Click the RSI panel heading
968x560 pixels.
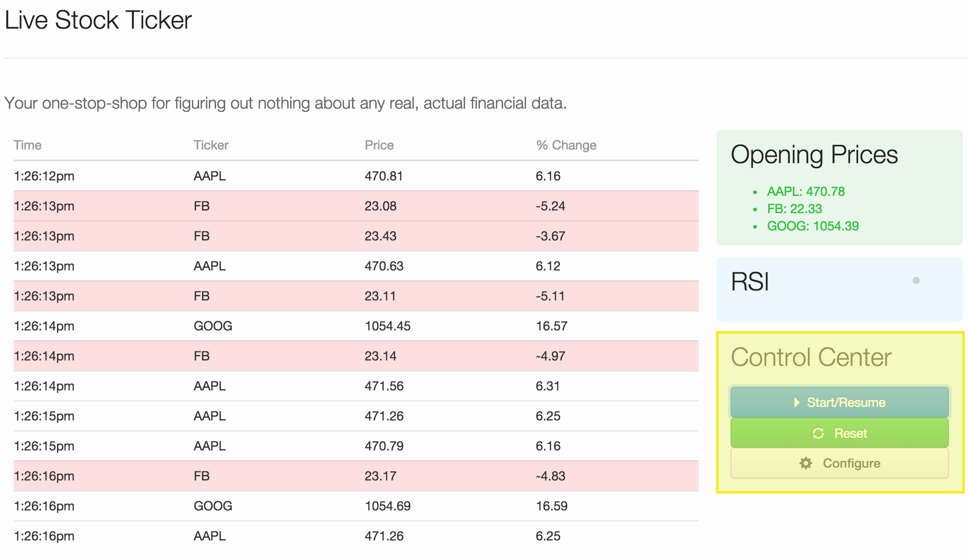coord(750,282)
